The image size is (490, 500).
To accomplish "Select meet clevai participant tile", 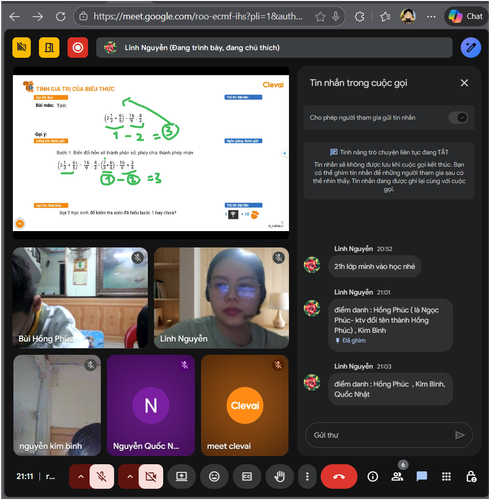I will point(245,405).
